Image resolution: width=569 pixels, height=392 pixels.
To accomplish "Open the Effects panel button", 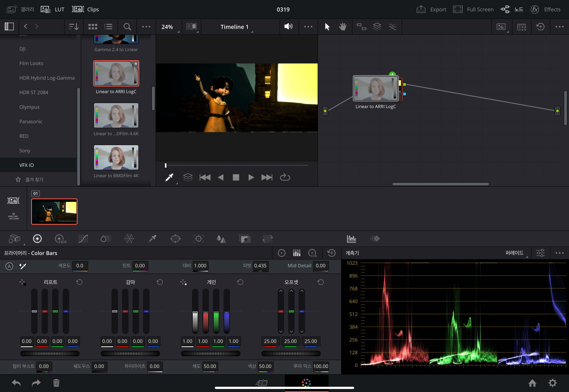I will [545, 9].
